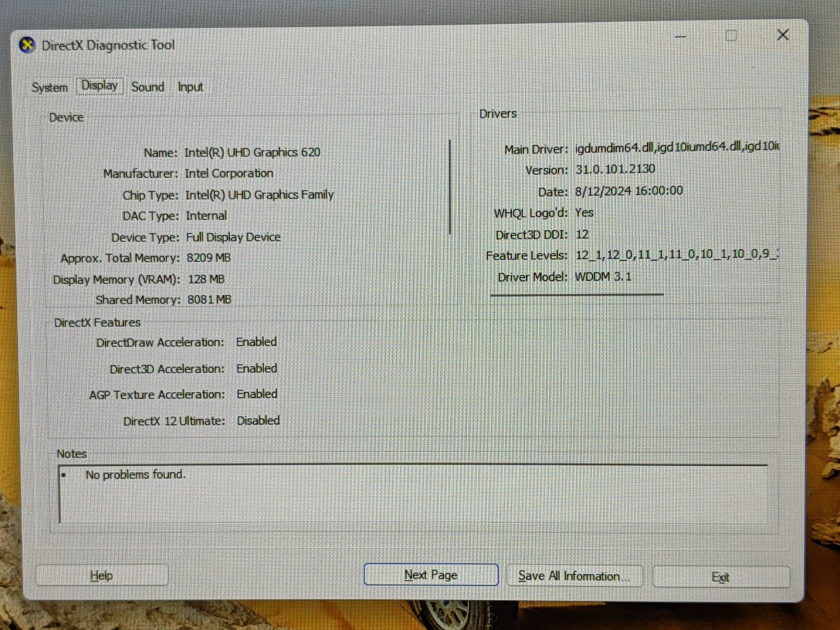
Task: Select the Display tab
Action: [x=100, y=86]
